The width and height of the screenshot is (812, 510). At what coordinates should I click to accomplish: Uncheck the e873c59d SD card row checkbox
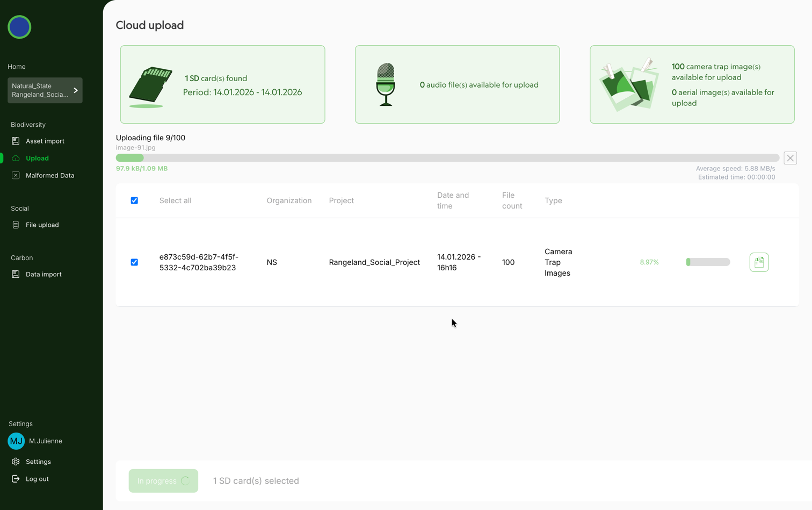pos(134,262)
